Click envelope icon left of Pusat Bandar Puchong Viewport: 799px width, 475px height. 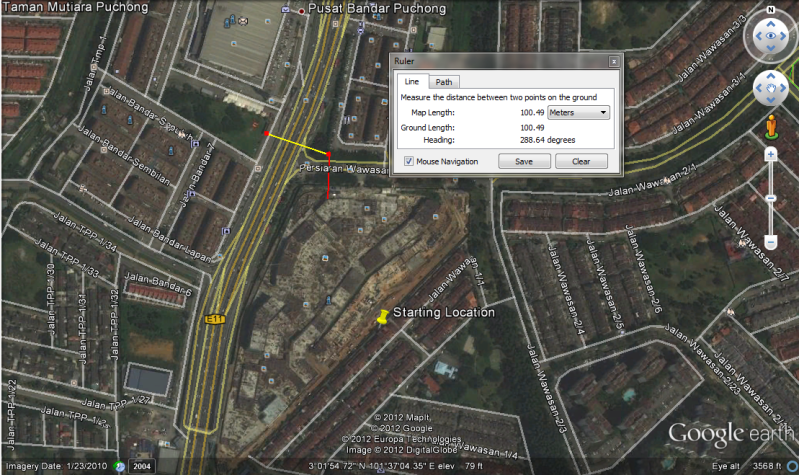(x=285, y=10)
